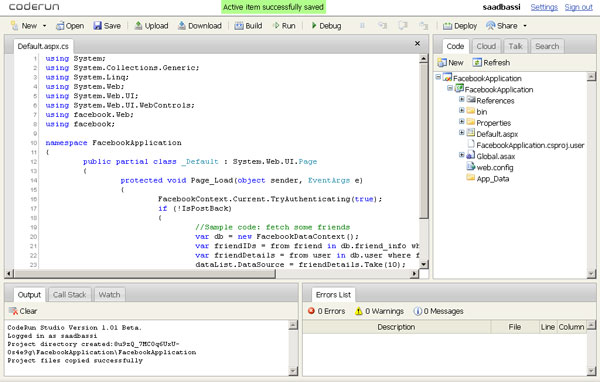Collapse the top FacebookApplication solution node
This screenshot has width=600, height=382.
point(438,77)
